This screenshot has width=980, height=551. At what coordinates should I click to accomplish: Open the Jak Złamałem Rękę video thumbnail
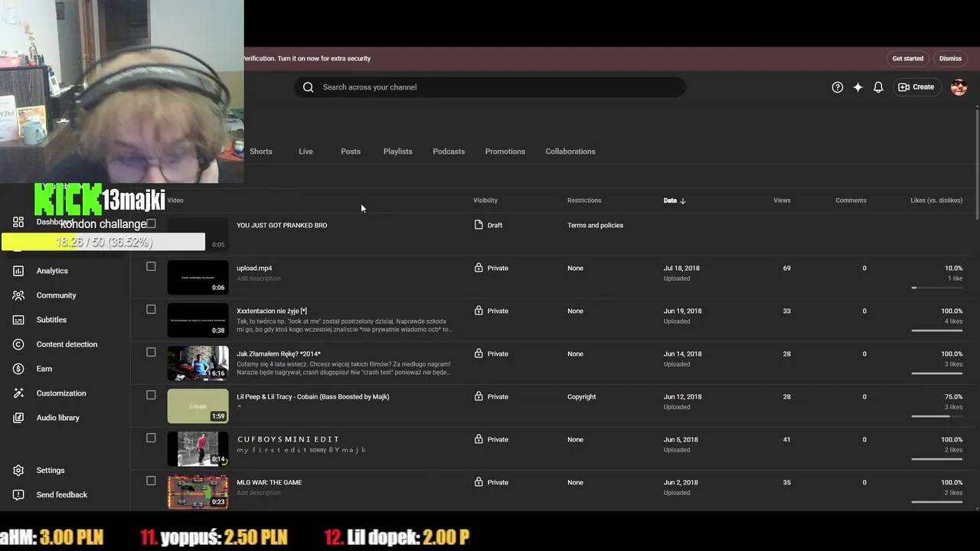198,363
